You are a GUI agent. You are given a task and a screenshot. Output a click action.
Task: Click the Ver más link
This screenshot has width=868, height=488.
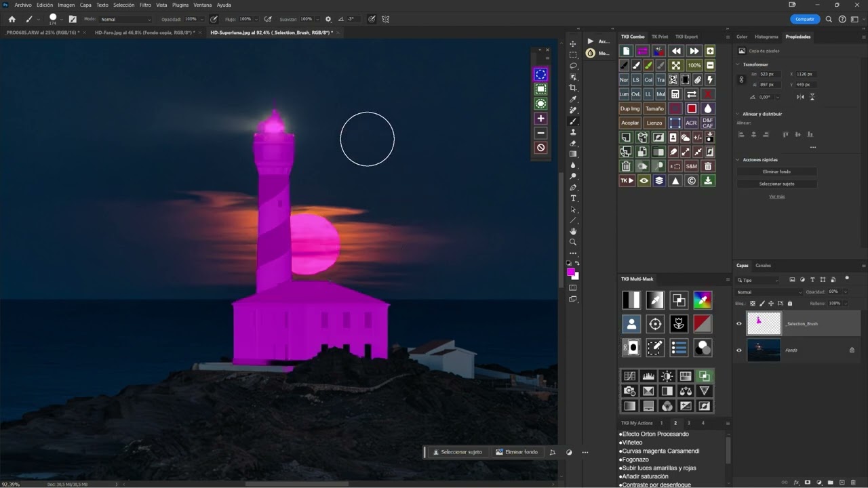point(776,197)
